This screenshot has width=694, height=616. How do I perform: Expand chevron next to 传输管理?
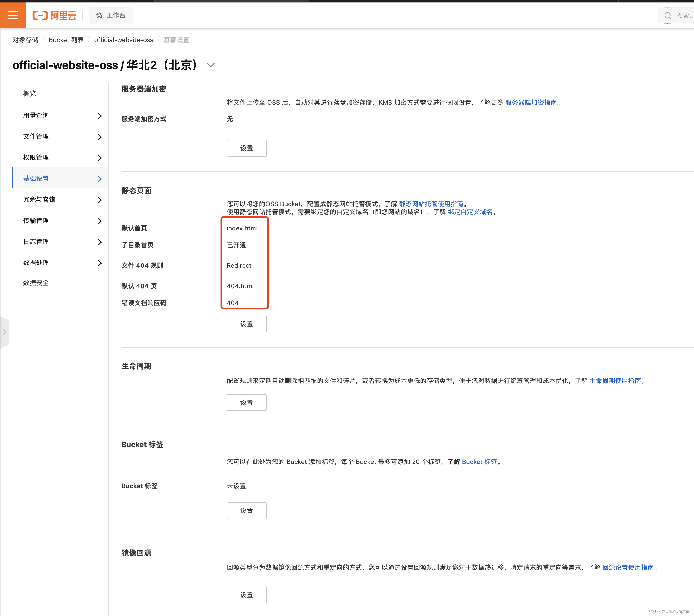pyautogui.click(x=99, y=221)
